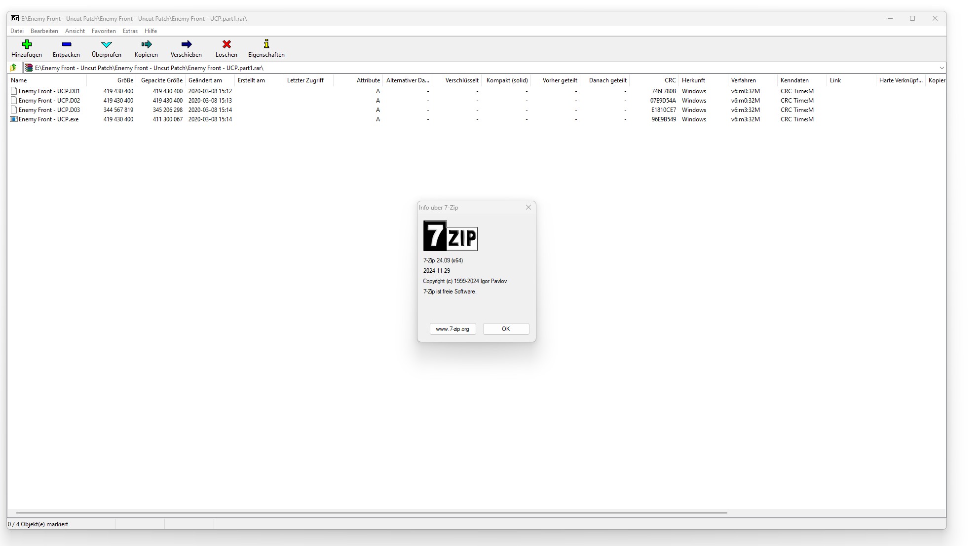Click OK in the Info über 7-Zip dialog
The image size is (980, 546).
click(506, 329)
